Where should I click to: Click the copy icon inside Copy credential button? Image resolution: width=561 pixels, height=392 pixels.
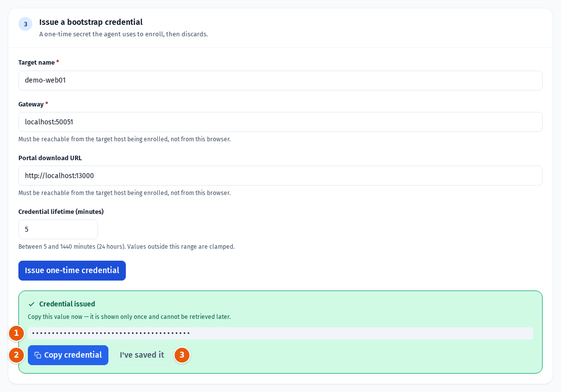point(38,355)
